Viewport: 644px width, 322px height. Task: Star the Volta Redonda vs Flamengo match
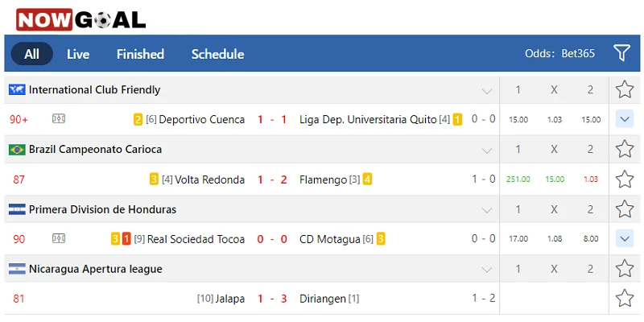point(625,179)
